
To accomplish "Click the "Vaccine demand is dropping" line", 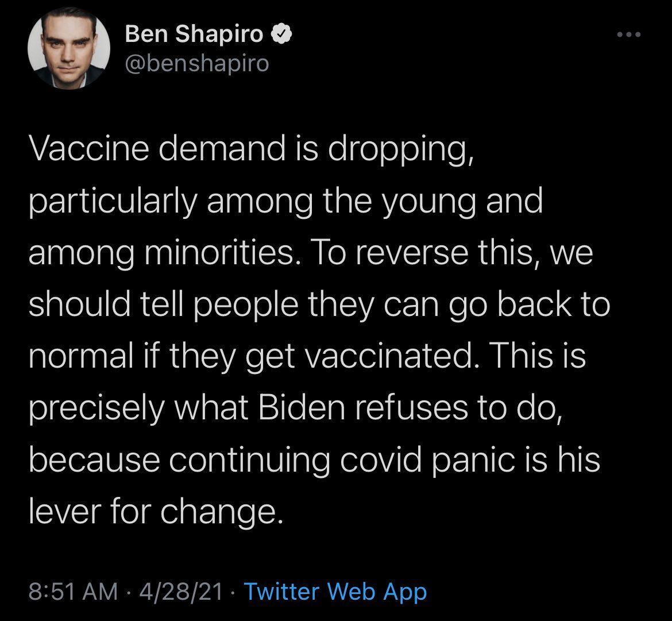I will (252, 152).
